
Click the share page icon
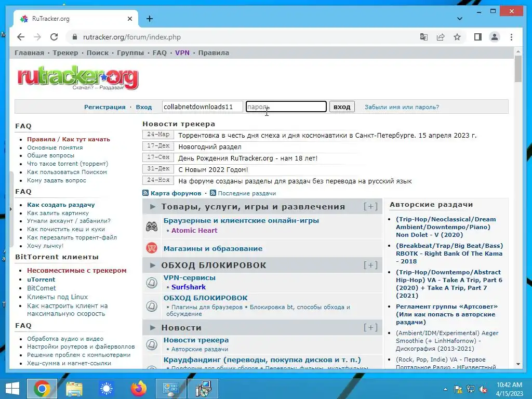441,37
